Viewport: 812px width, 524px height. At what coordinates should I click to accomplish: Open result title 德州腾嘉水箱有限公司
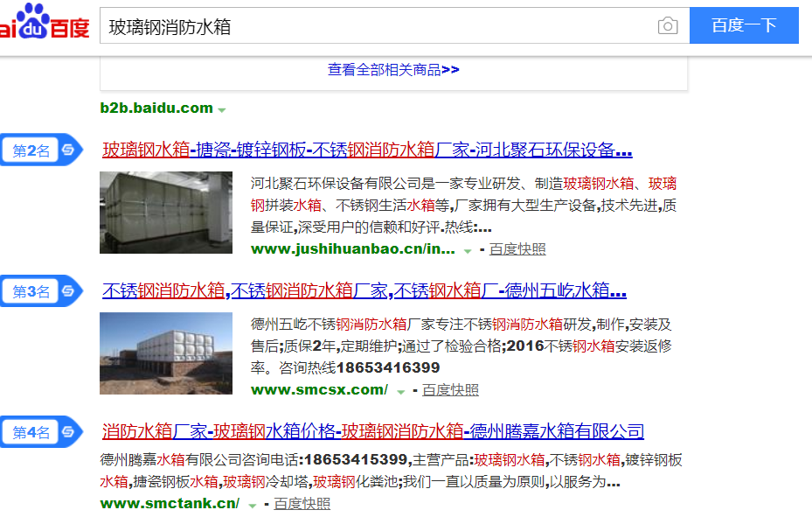pyautogui.click(x=373, y=431)
